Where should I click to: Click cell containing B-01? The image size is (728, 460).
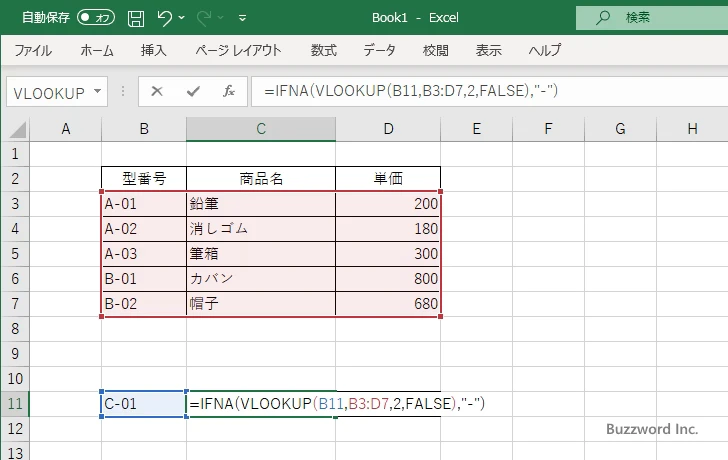tap(144, 279)
